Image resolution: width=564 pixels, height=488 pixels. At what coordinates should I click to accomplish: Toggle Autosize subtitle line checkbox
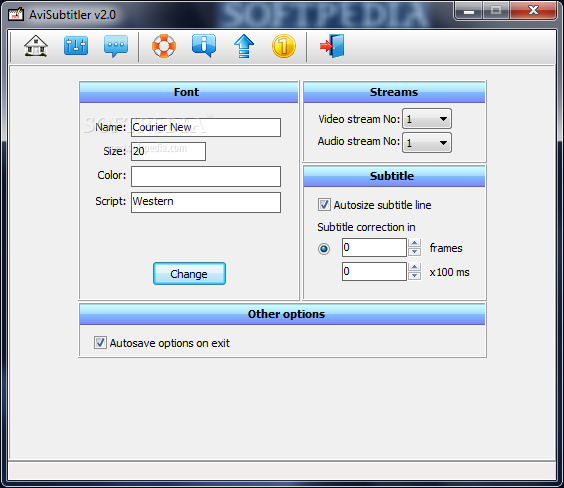pos(324,205)
